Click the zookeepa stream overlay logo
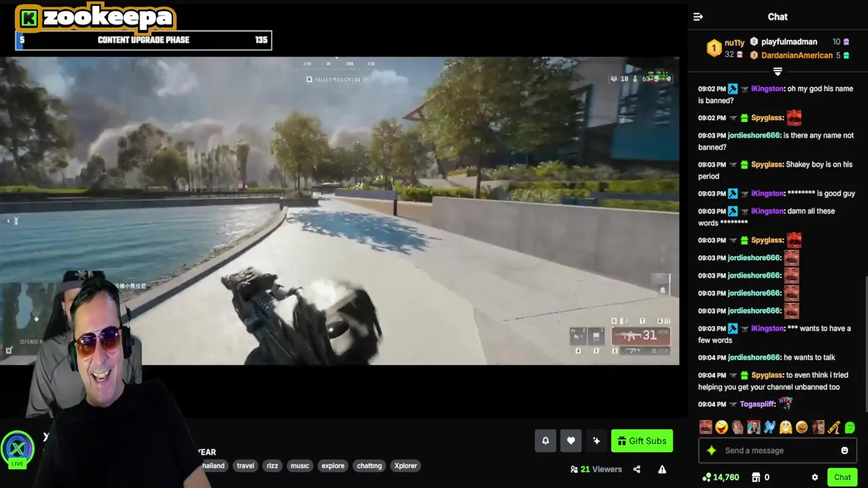 96,17
